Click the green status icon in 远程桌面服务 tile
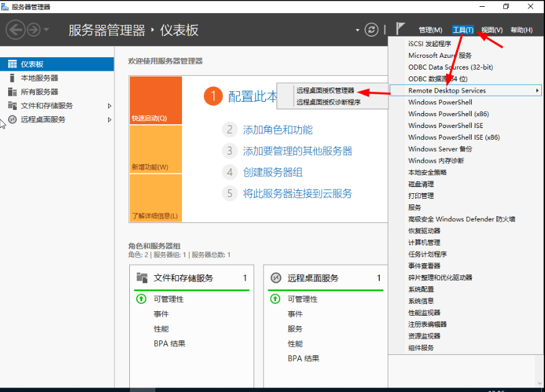 click(x=275, y=299)
